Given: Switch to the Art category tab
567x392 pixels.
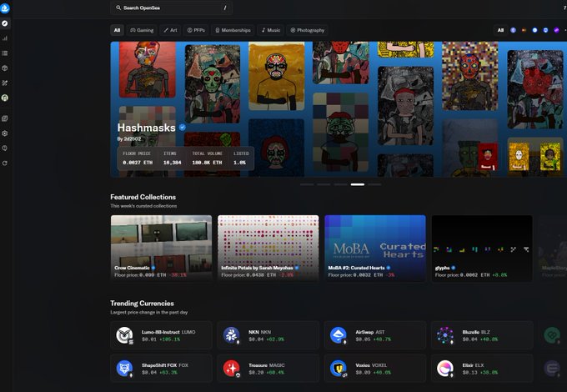Looking at the screenshot, I should point(170,30).
